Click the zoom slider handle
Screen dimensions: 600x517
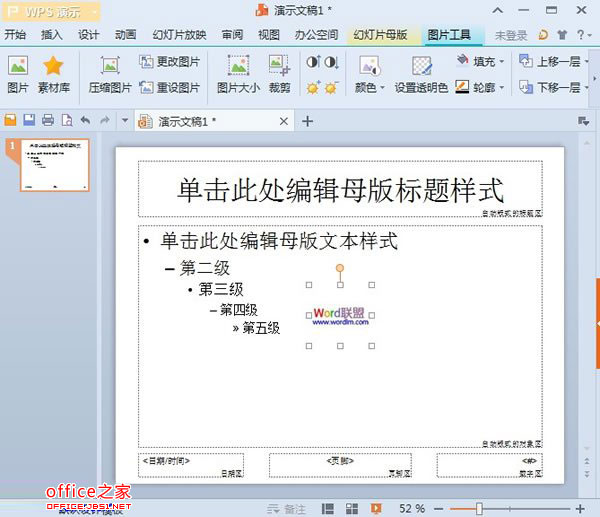tap(479, 509)
